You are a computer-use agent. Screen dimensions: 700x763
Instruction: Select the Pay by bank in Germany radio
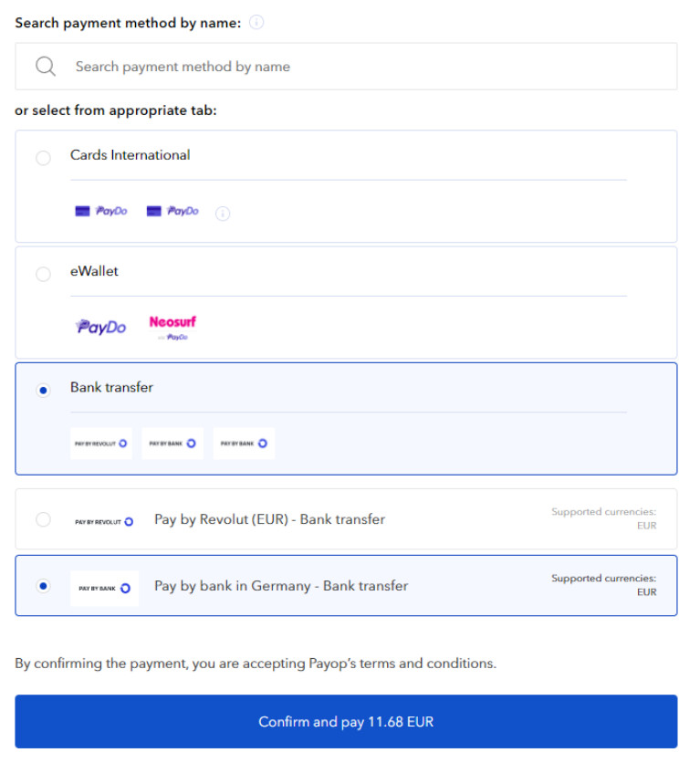[43, 586]
